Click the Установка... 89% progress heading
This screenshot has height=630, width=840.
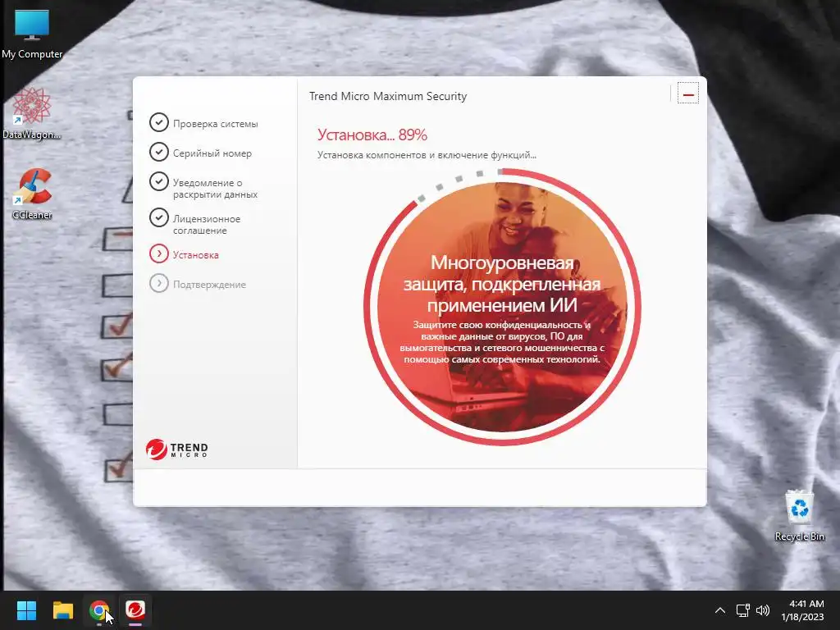point(372,135)
